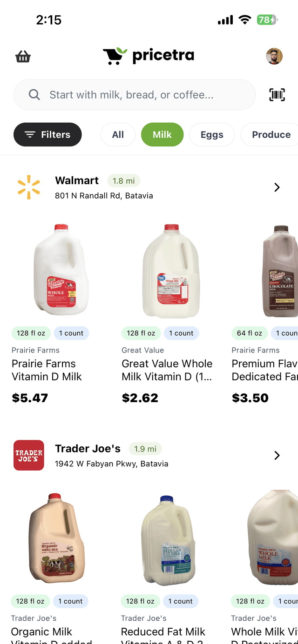
Task: Enable the All products filter
Action: coord(118,134)
